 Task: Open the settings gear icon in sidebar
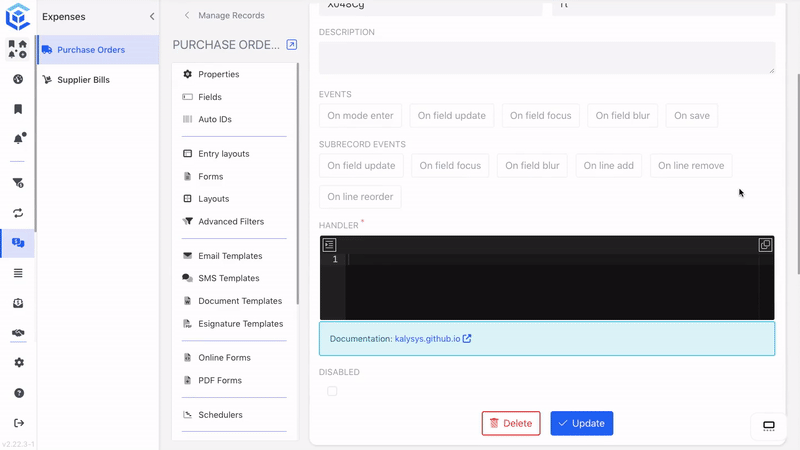pyautogui.click(x=18, y=363)
